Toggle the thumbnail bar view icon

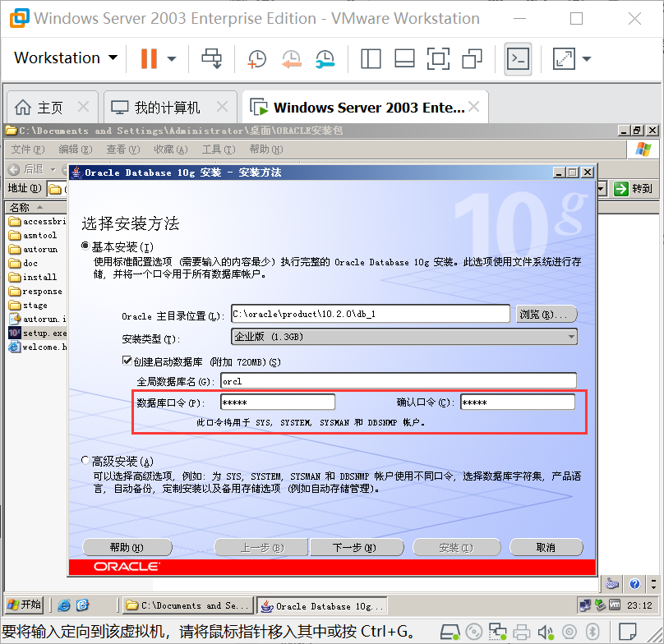click(x=404, y=58)
